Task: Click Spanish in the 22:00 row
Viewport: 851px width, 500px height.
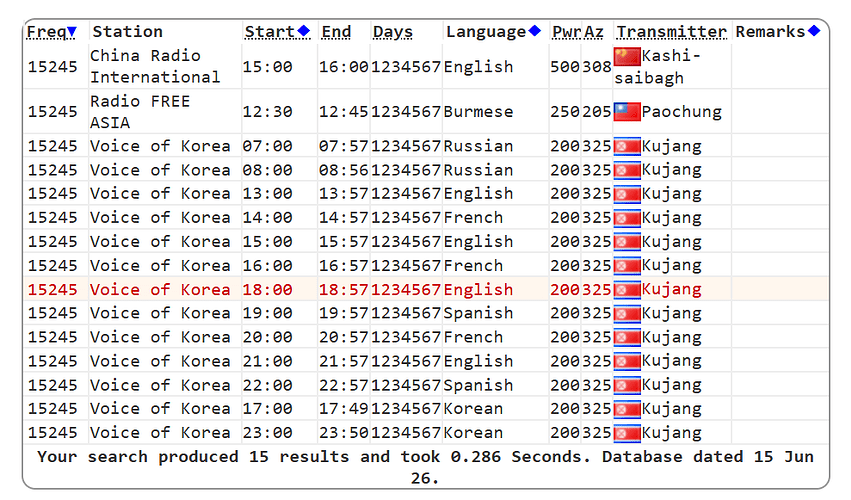Action: (x=478, y=385)
